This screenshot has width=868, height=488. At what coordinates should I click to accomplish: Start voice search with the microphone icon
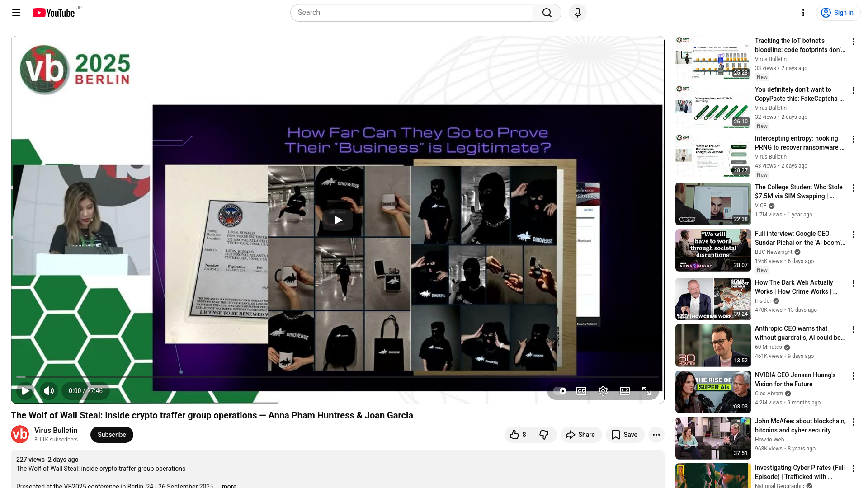(577, 12)
